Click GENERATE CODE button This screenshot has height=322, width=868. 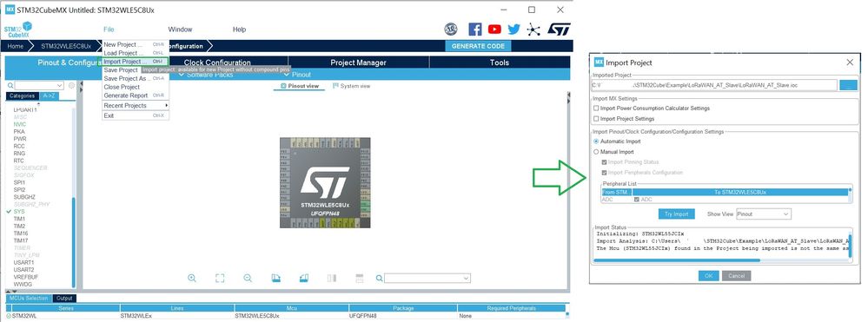coord(478,46)
